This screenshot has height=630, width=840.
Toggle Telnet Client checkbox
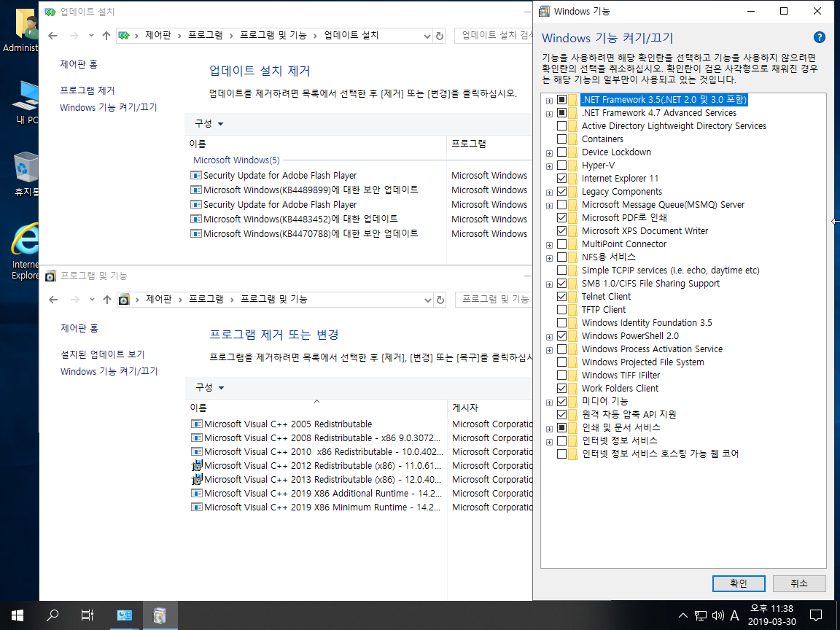(561, 296)
